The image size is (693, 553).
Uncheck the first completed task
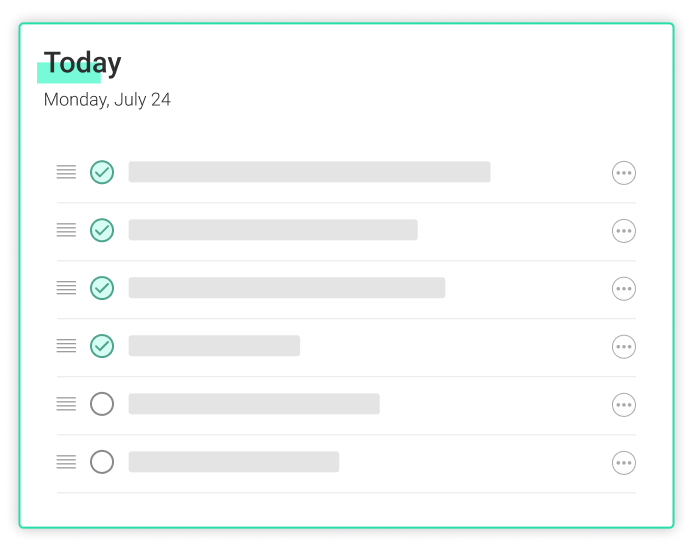tap(102, 172)
